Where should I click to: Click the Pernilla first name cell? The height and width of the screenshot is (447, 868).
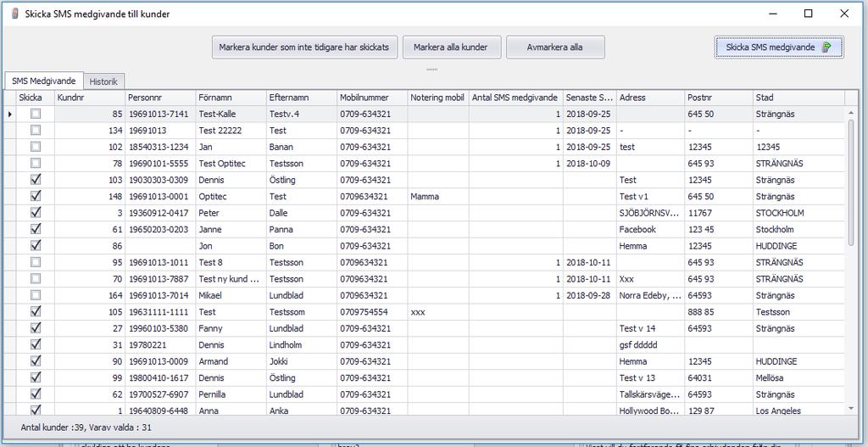(231, 394)
